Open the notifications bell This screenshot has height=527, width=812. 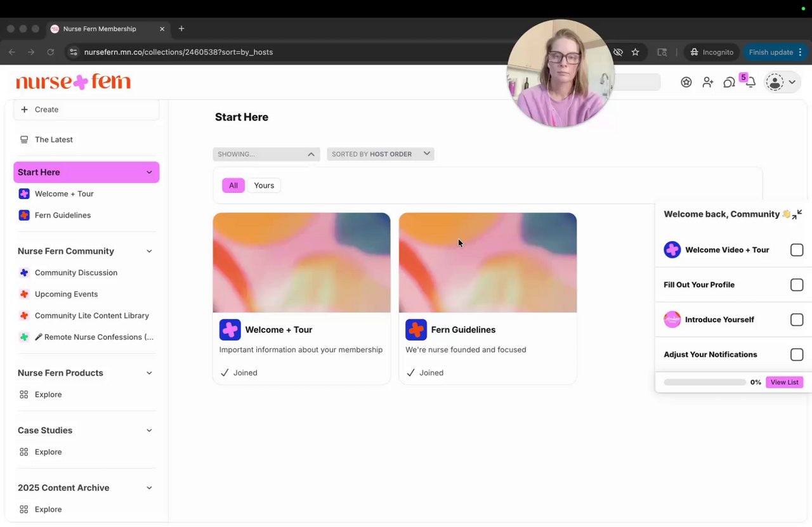tap(750, 82)
